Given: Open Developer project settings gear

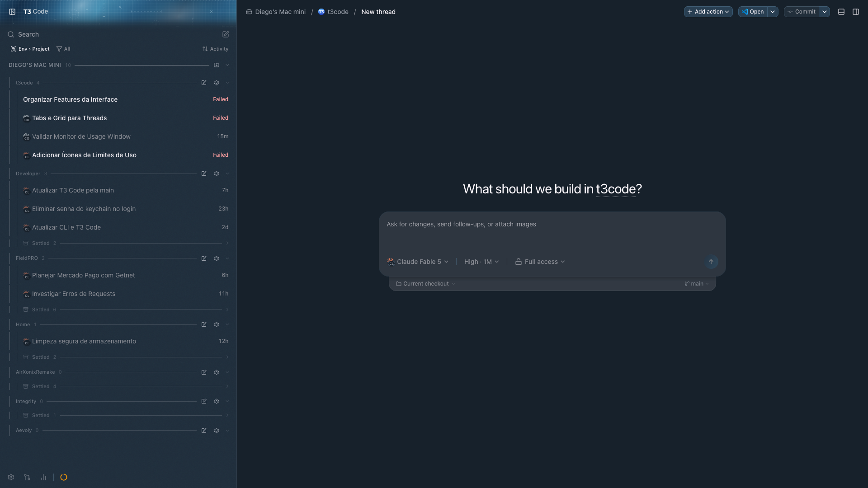Looking at the screenshot, I should 217,174.
